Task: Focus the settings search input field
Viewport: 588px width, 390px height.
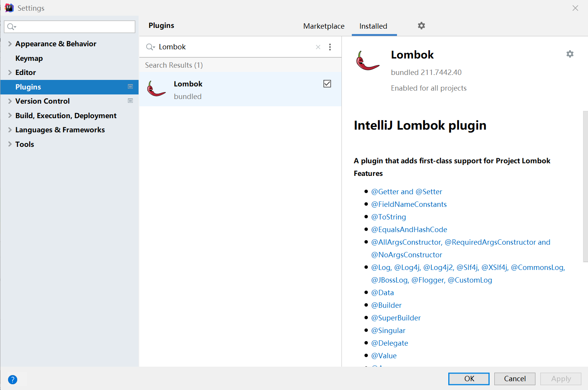Action: pos(70,27)
